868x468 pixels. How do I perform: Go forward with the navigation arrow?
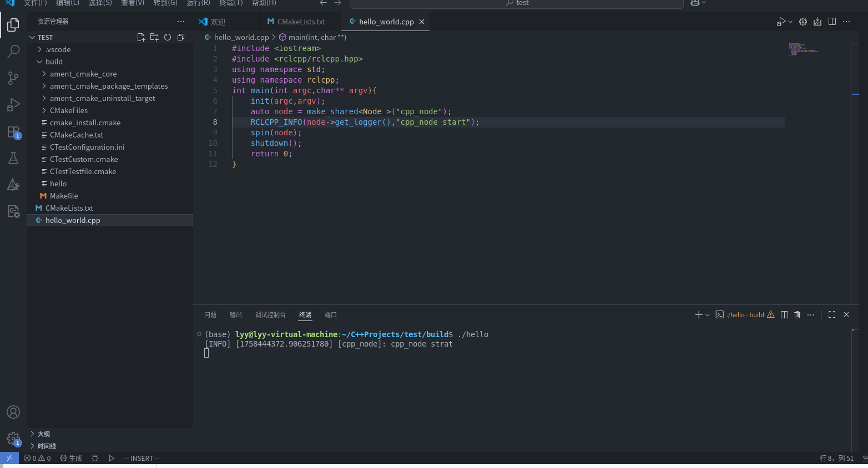point(338,3)
